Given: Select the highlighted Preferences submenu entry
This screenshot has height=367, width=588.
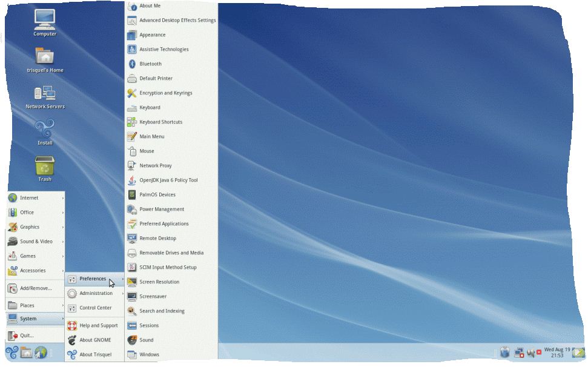Looking at the screenshot, I should tap(95, 279).
